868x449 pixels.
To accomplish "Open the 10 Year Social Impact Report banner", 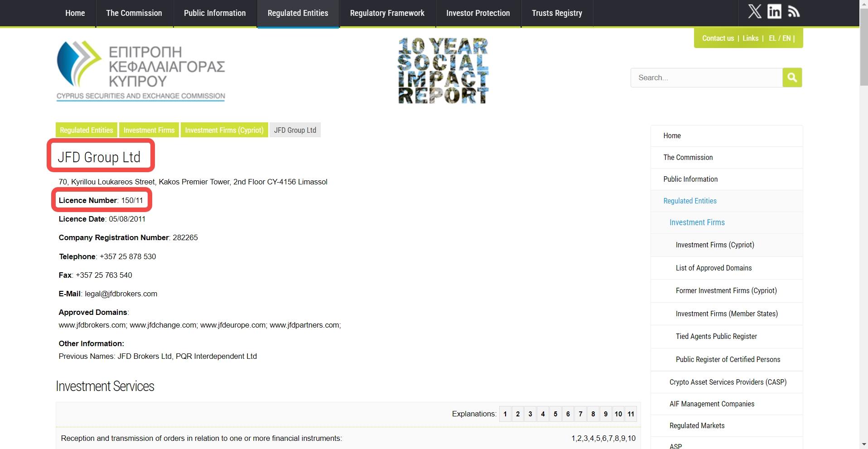I will [443, 71].
